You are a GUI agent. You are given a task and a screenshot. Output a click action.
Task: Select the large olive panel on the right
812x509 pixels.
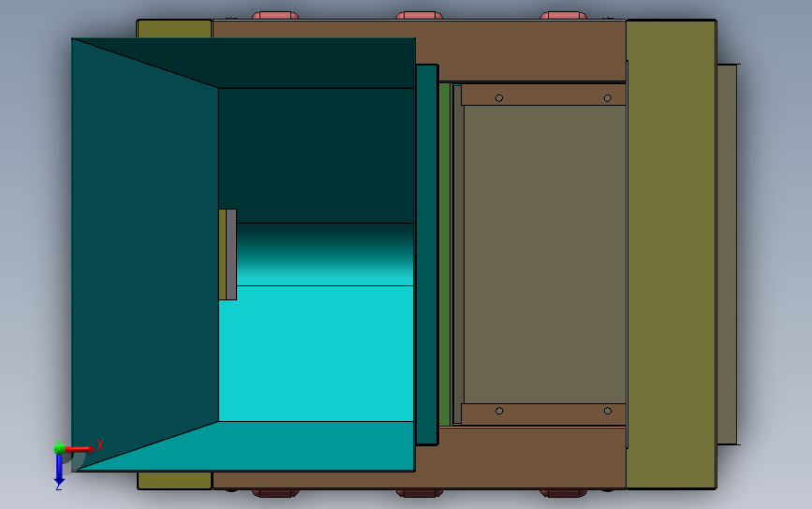(x=672, y=254)
